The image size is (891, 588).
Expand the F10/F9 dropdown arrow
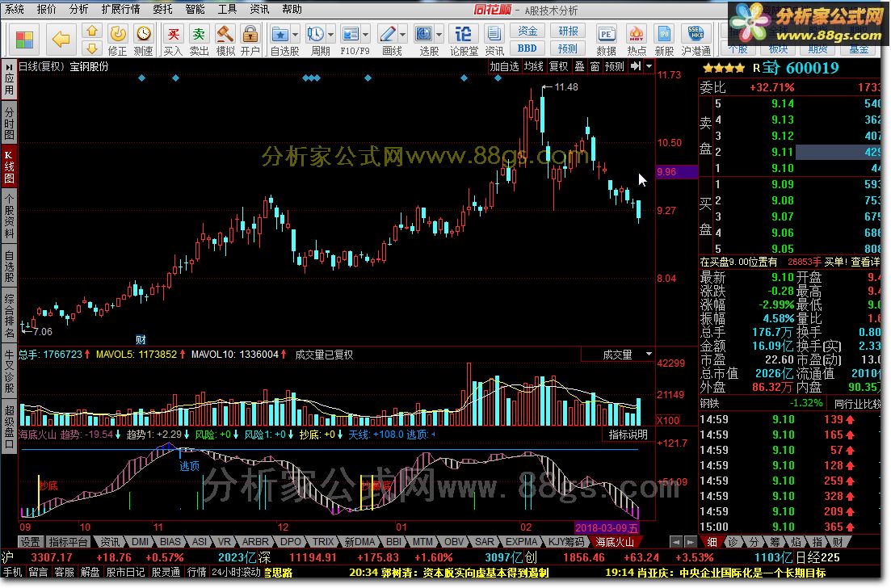coord(365,35)
